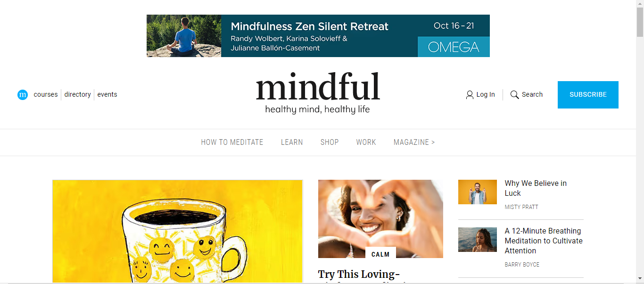The height and width of the screenshot is (284, 644).
Task: Click the OMEGA logo in the banner ad
Action: pyautogui.click(x=454, y=47)
